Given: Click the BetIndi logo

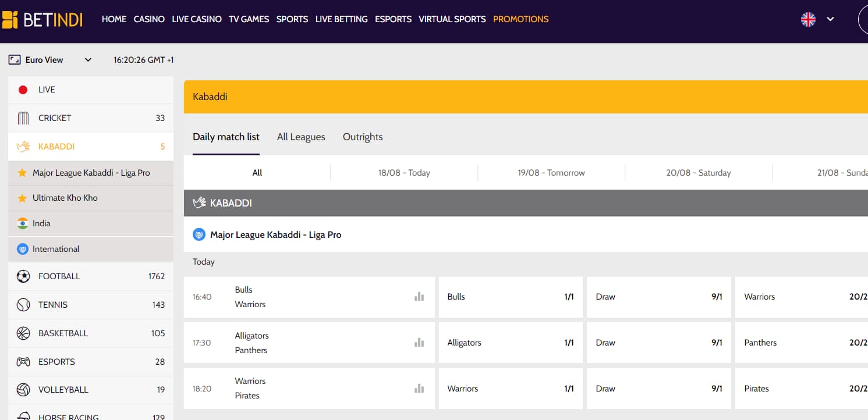Looking at the screenshot, I should pos(42,19).
